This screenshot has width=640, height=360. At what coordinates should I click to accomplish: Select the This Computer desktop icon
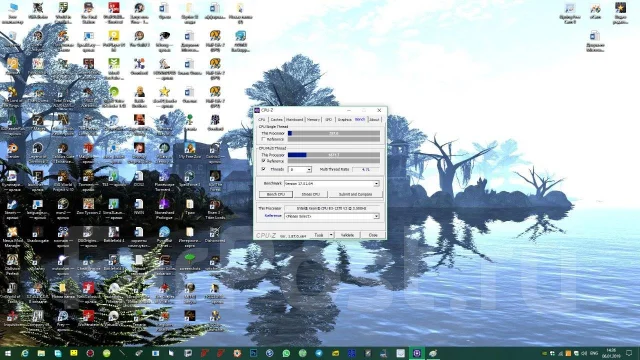pyautogui.click(x=13, y=13)
